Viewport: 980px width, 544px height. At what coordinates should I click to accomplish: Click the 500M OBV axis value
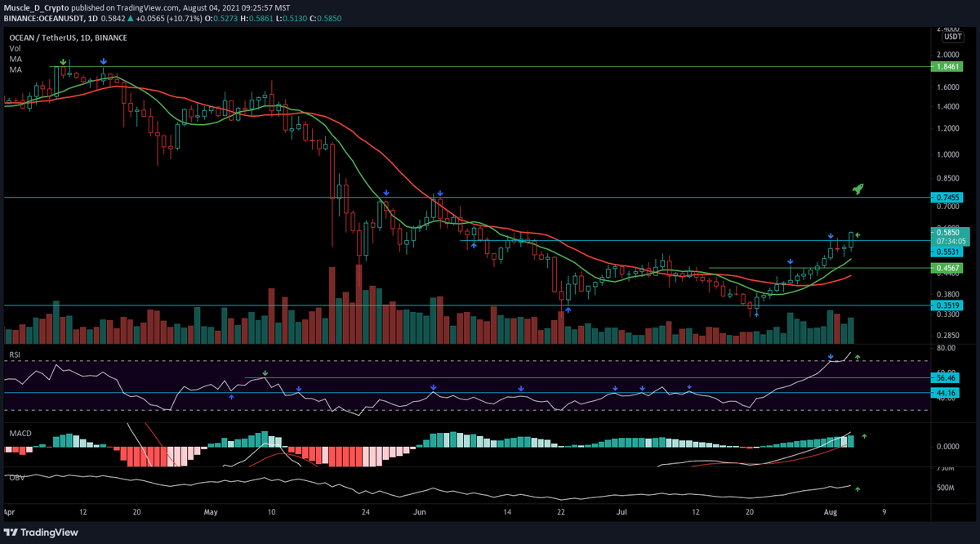pos(947,488)
